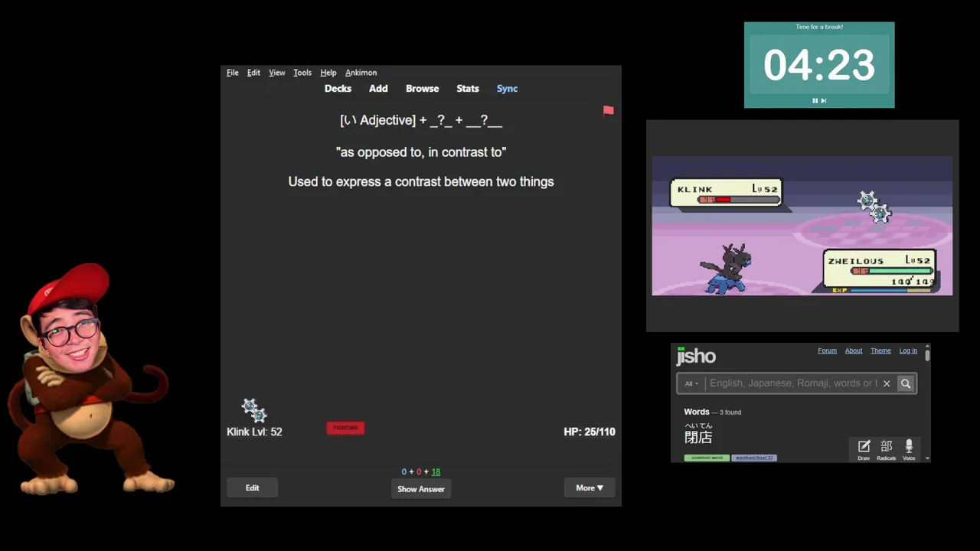Open the Jisho About link
980x551 pixels.
(x=854, y=350)
